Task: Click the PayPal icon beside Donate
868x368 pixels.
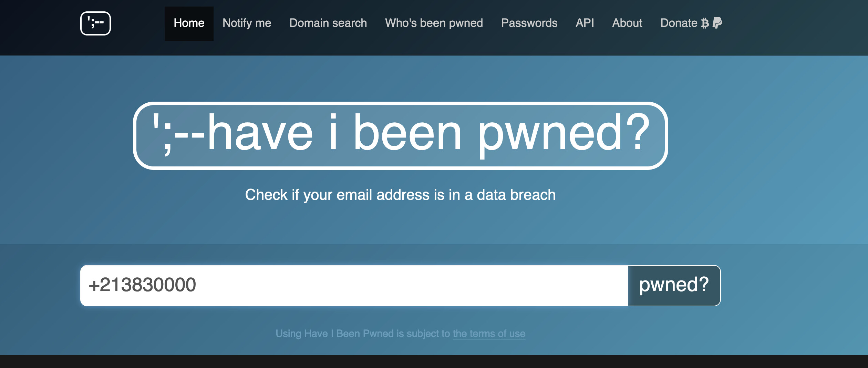Action: [717, 23]
